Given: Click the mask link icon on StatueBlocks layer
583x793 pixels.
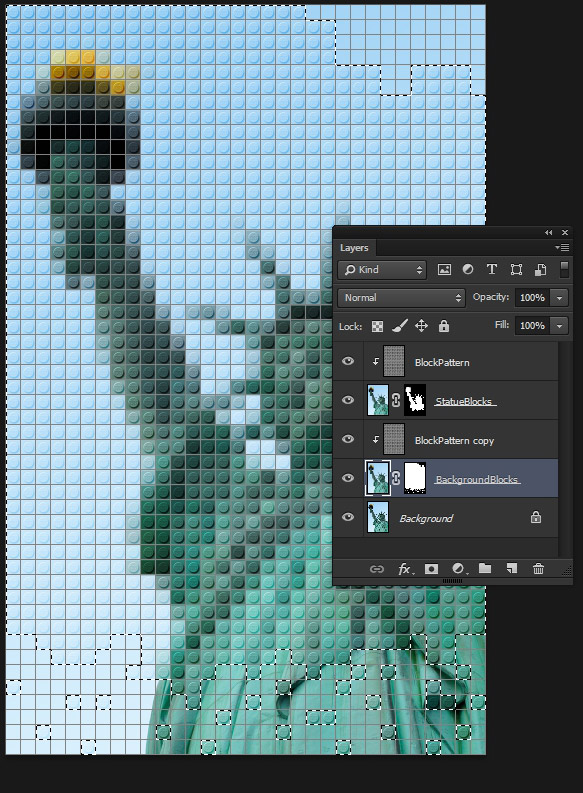Looking at the screenshot, I should (x=396, y=400).
